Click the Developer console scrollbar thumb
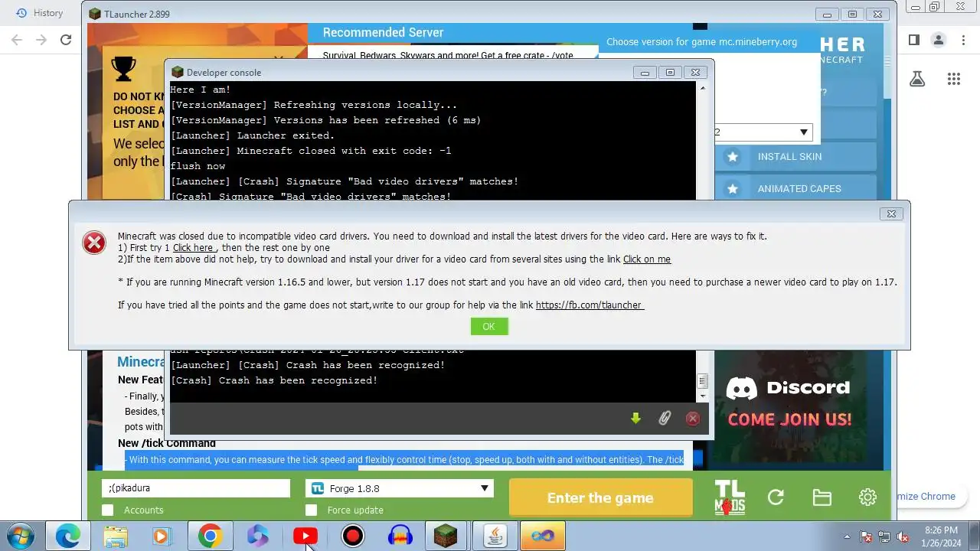Image resolution: width=980 pixels, height=551 pixels. [x=702, y=381]
